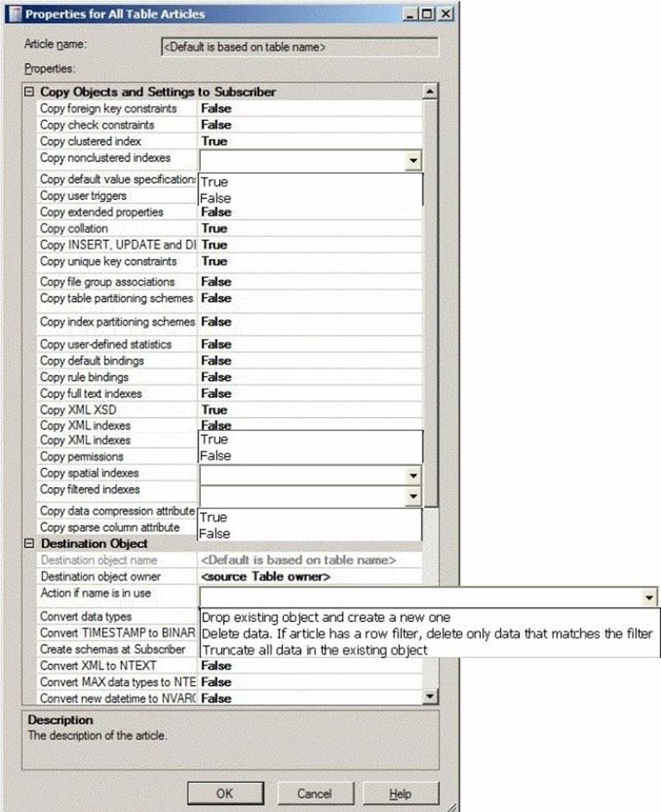Open the Copy nonclustered indexes dropdown arrow

413,161
